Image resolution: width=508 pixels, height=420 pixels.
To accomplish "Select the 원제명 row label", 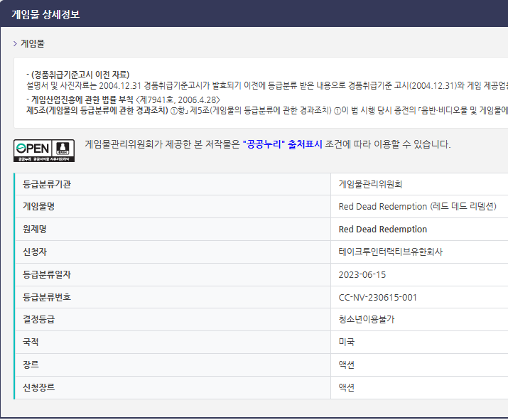I will 34,229.
